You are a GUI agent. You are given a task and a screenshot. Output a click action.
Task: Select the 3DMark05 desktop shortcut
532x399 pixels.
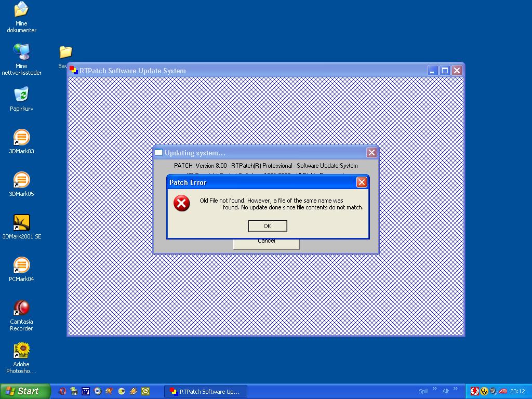21,184
